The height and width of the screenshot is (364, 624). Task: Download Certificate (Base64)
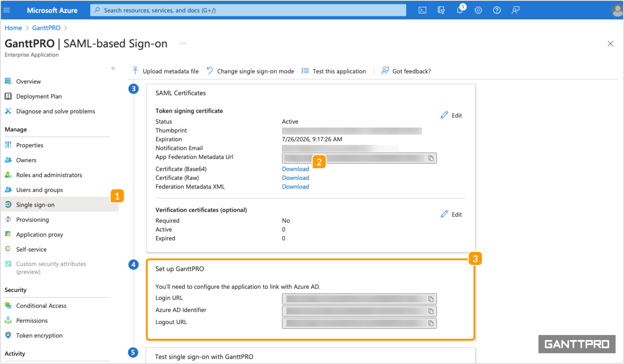point(295,169)
